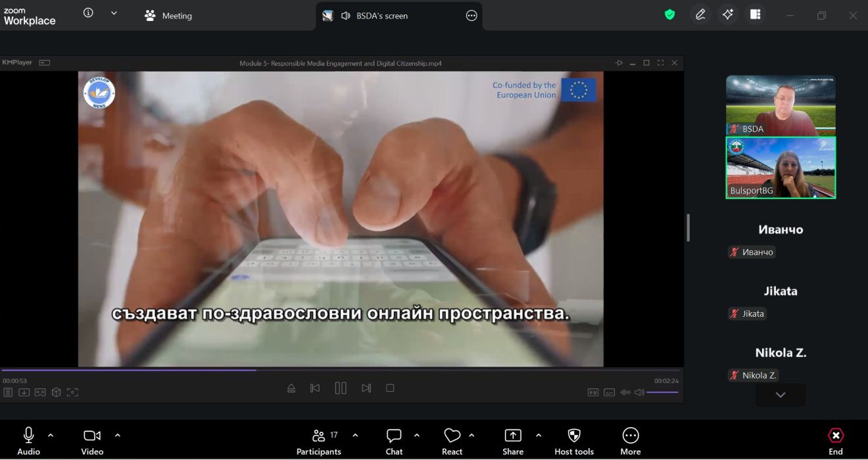Open the Chat panel

(394, 441)
